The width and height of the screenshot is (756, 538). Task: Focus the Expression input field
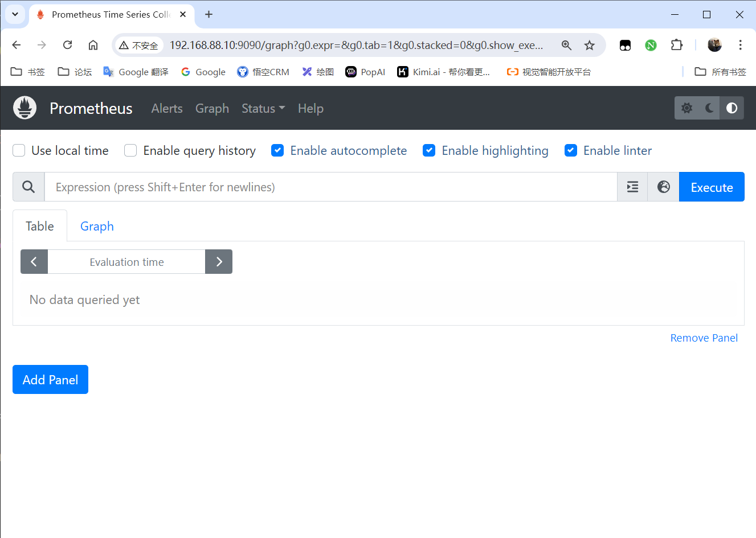(x=331, y=187)
